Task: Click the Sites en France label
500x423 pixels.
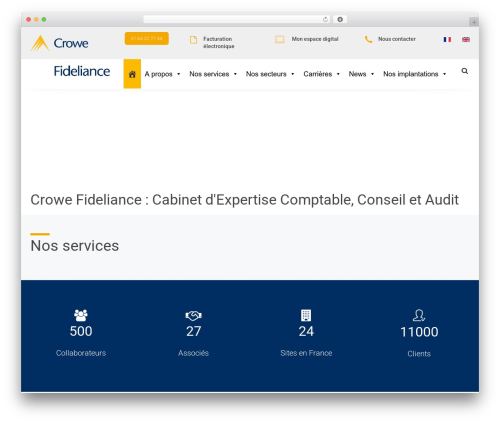Action: pos(306,353)
